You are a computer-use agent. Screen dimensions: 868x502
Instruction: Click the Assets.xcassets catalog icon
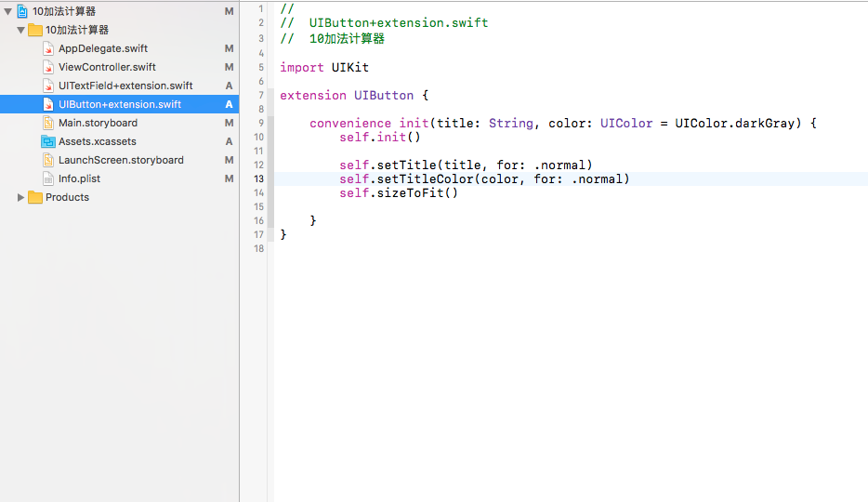[x=48, y=141]
